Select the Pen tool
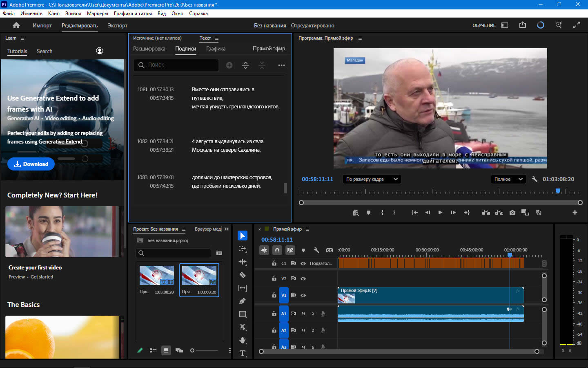The image size is (588, 368). tap(243, 301)
